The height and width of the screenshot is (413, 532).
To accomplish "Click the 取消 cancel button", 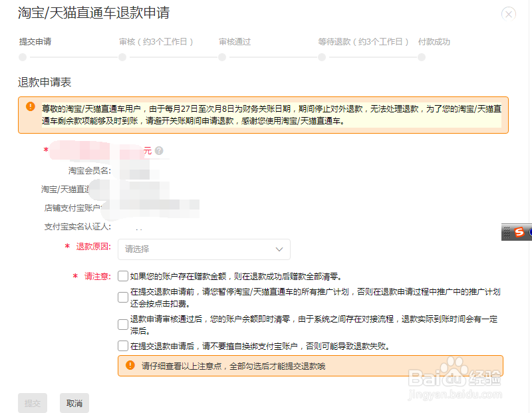I will [74, 403].
